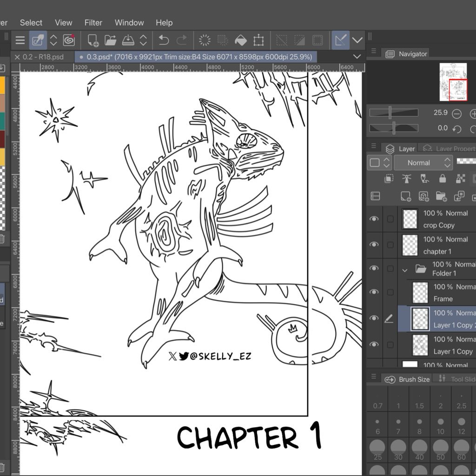Click the open file folder icon
This screenshot has height=476, width=476.
[x=110, y=40]
